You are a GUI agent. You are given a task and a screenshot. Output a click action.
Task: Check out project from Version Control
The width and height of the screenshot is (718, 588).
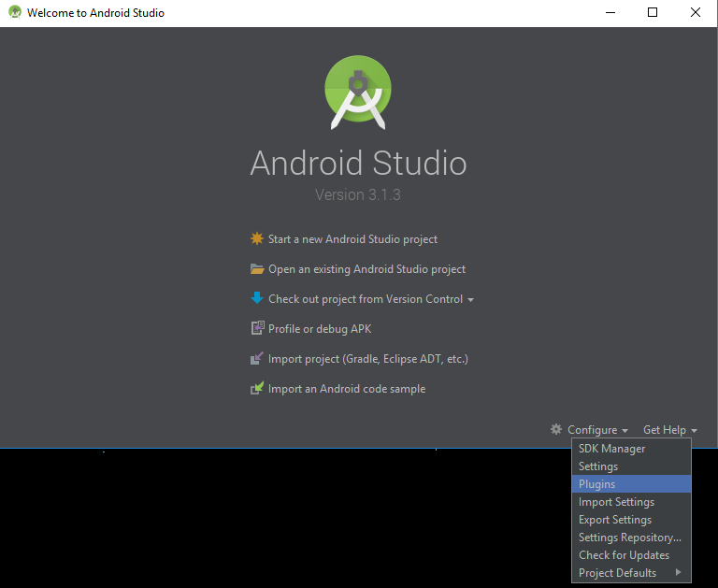[x=366, y=299]
